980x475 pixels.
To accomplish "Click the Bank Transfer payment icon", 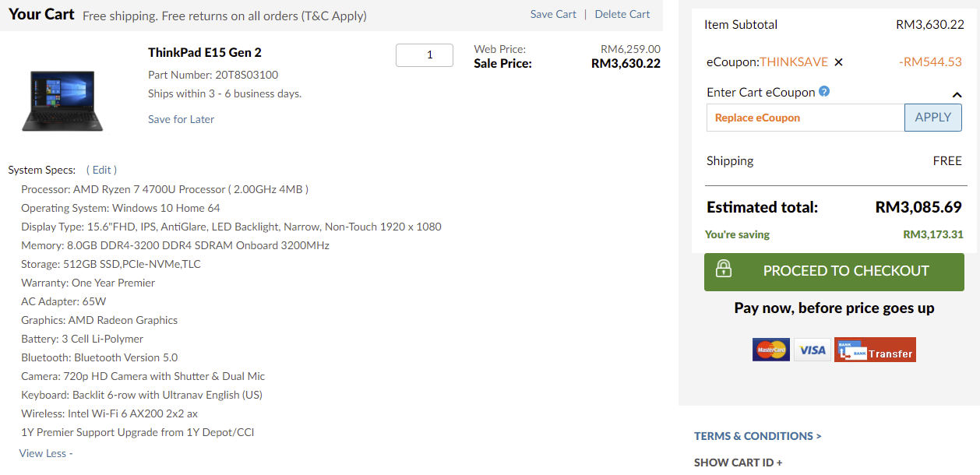I will click(x=875, y=350).
